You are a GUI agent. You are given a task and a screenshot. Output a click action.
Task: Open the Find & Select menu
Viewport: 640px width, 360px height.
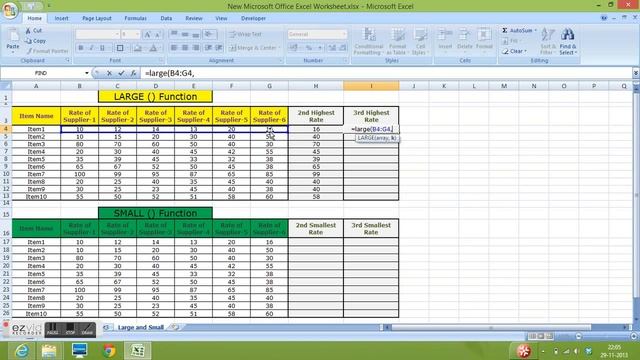568,41
